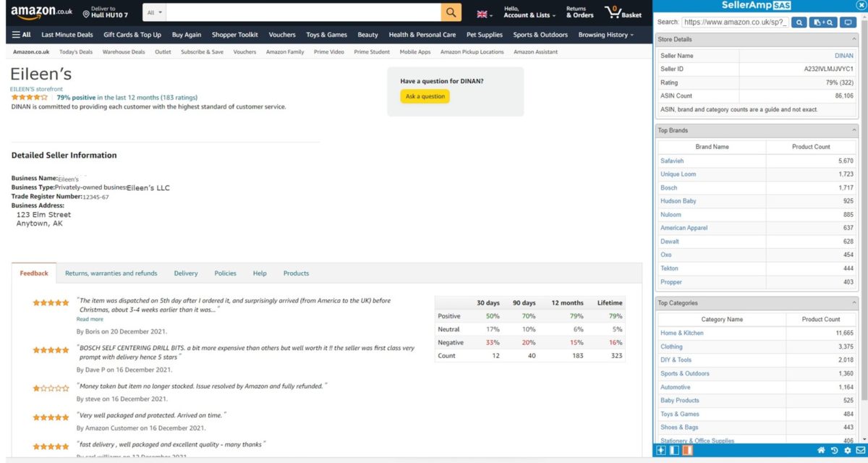Open the history icon in SellerAmp footer

click(x=834, y=450)
